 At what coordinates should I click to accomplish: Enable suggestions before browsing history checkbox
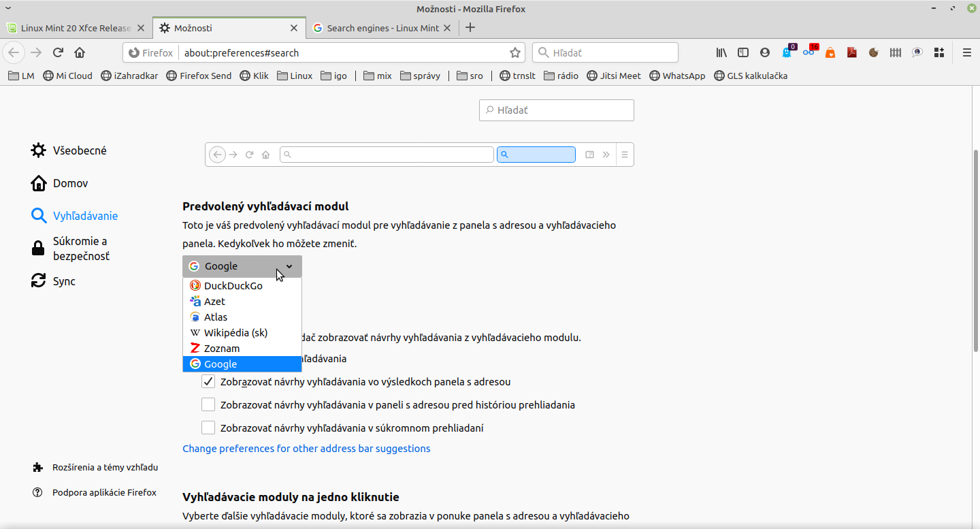click(x=208, y=405)
